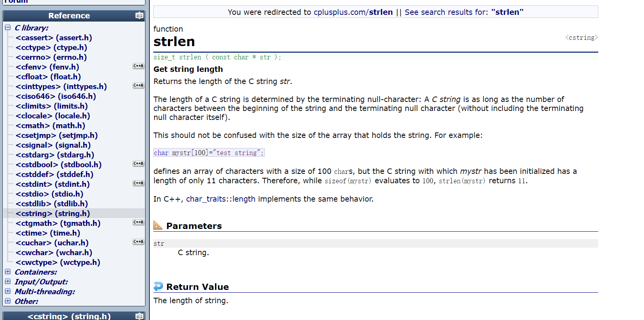
Task: Expand the Input/Output tree node
Action: tap(8, 281)
